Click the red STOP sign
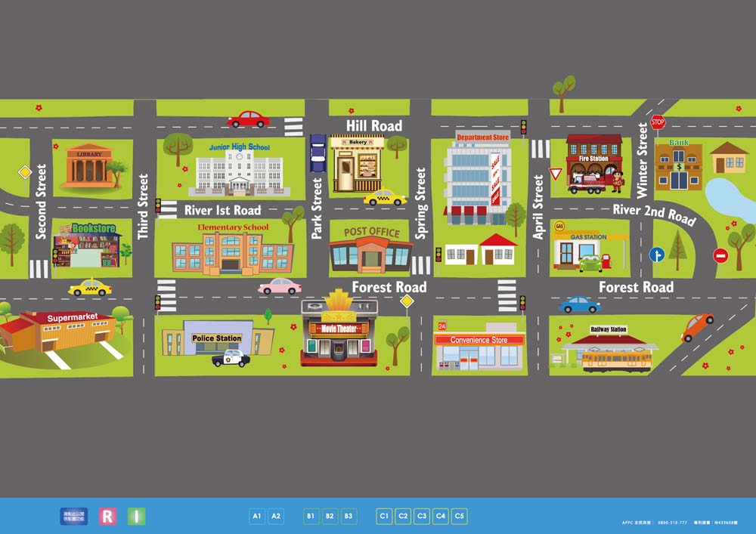Screen dimensions: 756x534 click(658, 122)
